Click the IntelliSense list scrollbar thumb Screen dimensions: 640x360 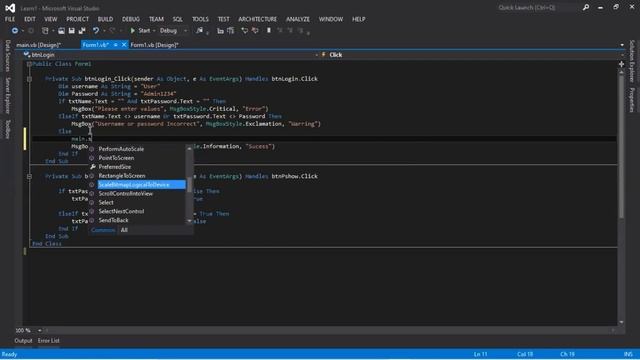point(189,185)
